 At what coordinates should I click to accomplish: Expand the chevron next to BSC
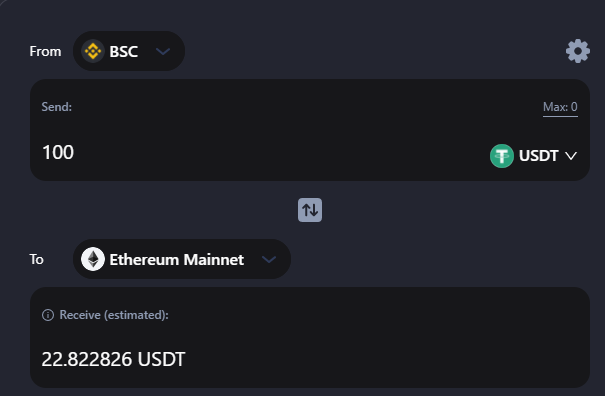[x=163, y=51]
